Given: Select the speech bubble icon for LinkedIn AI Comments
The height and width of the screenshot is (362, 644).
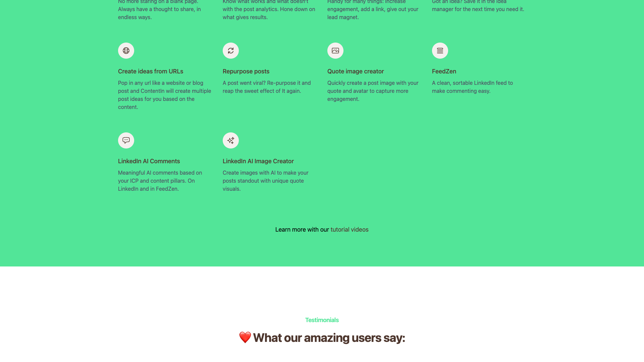Looking at the screenshot, I should [126, 140].
